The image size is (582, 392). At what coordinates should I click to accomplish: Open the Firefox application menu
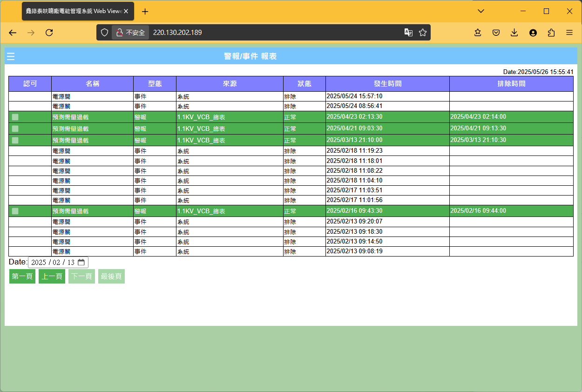point(569,33)
